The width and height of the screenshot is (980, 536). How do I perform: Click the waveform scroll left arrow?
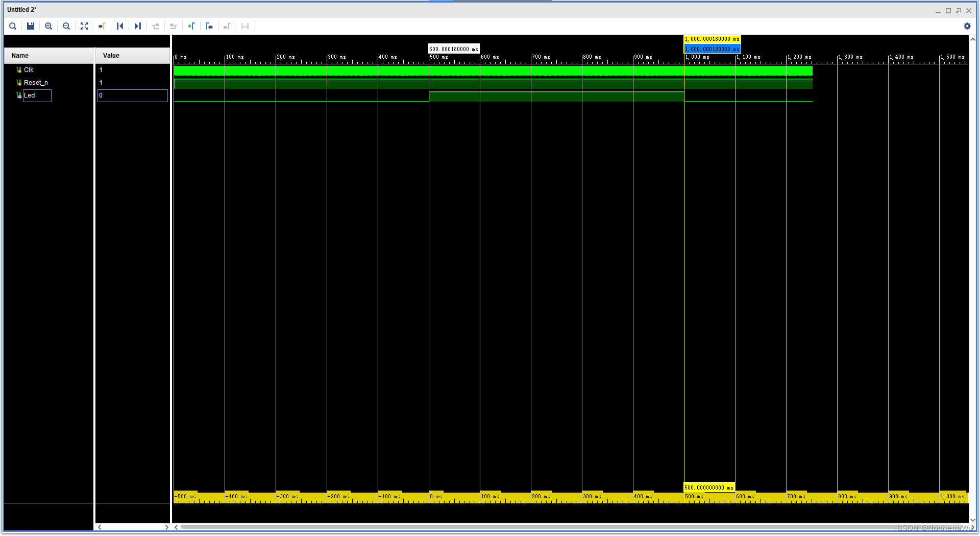tap(176, 527)
